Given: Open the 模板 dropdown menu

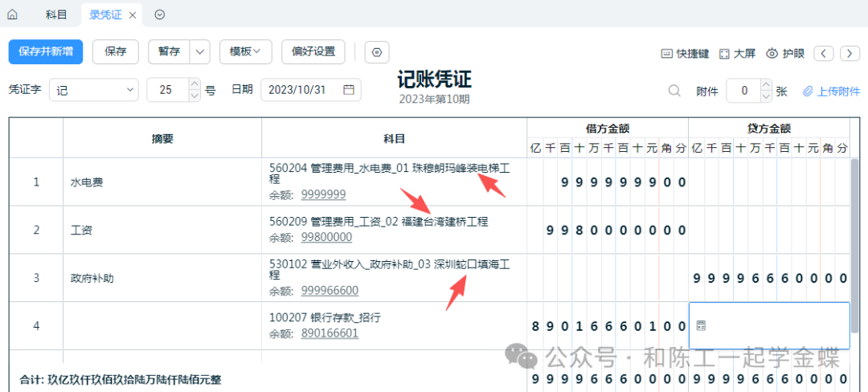Looking at the screenshot, I should click(245, 52).
